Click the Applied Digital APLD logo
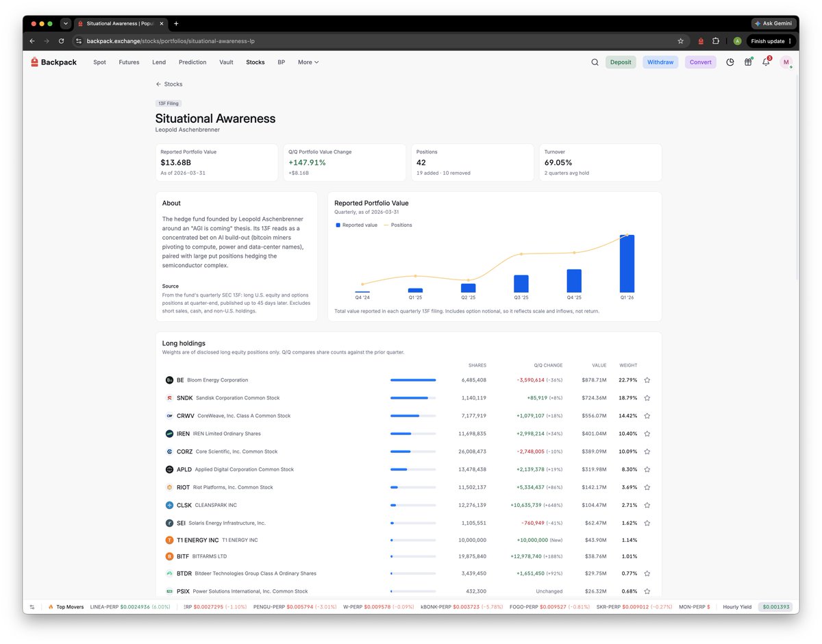This screenshot has width=822, height=644. [x=169, y=469]
